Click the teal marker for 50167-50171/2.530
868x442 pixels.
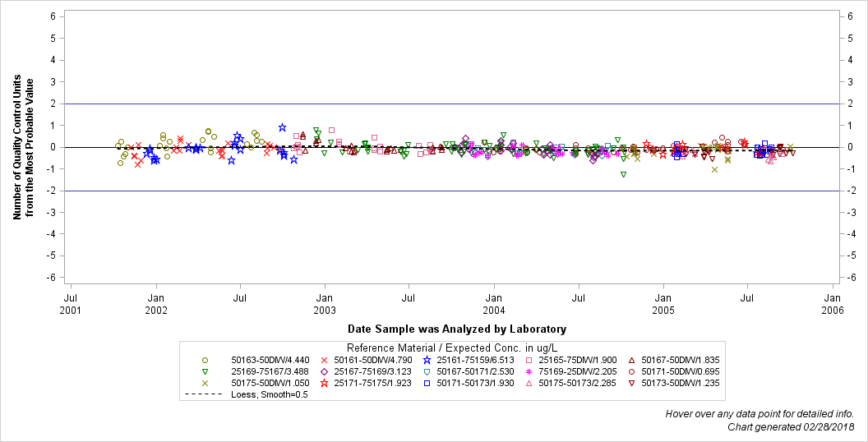427,371
